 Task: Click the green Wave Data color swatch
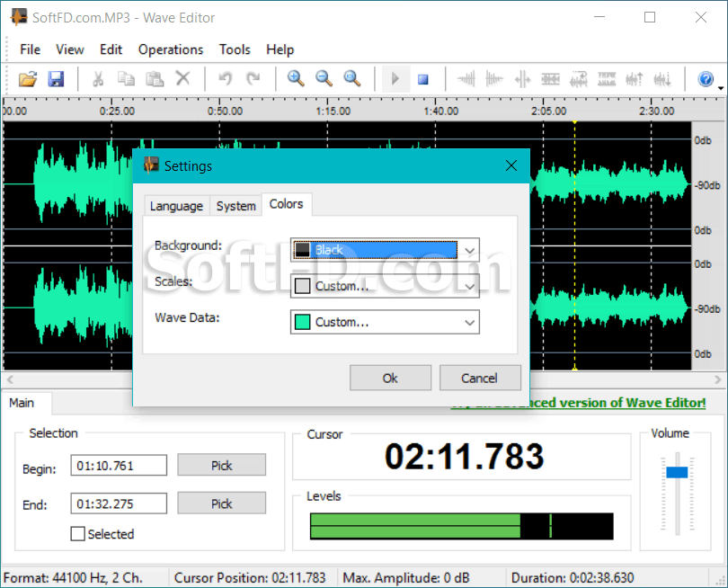[302, 322]
